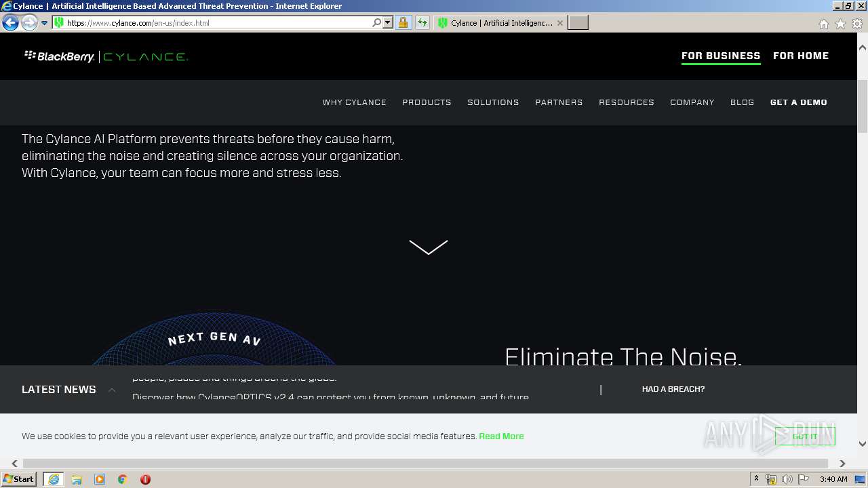Viewport: 868px width, 488px height.
Task: Click the BlackBerry Cylance logo
Action: pos(106,56)
